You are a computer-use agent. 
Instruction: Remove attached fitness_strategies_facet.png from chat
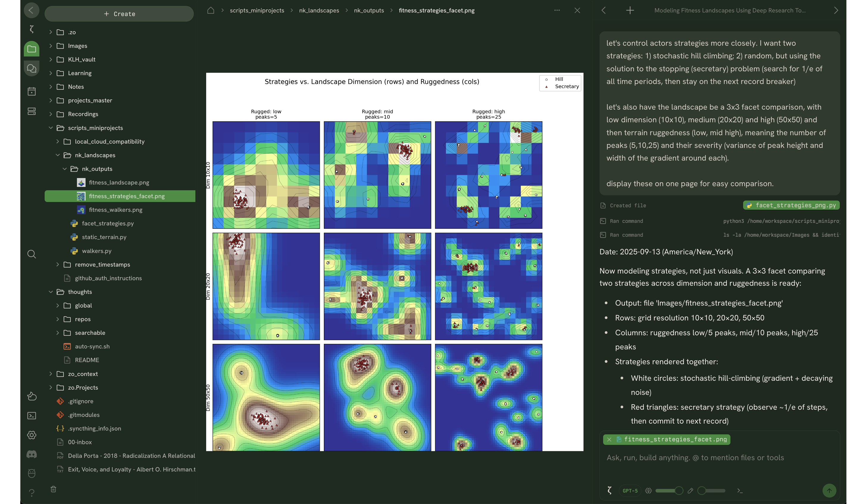tap(609, 439)
